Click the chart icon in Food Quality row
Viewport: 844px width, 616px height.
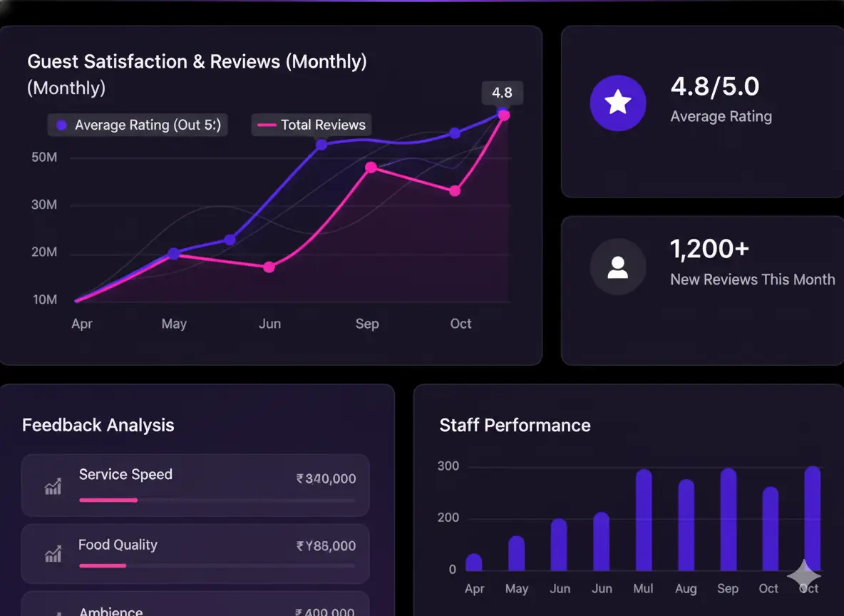tap(53, 553)
